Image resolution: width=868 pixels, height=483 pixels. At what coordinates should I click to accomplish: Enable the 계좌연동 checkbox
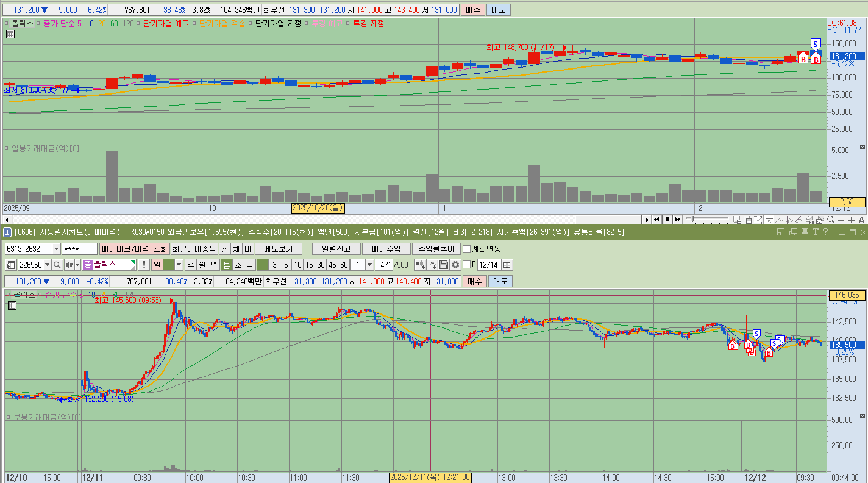coord(467,249)
